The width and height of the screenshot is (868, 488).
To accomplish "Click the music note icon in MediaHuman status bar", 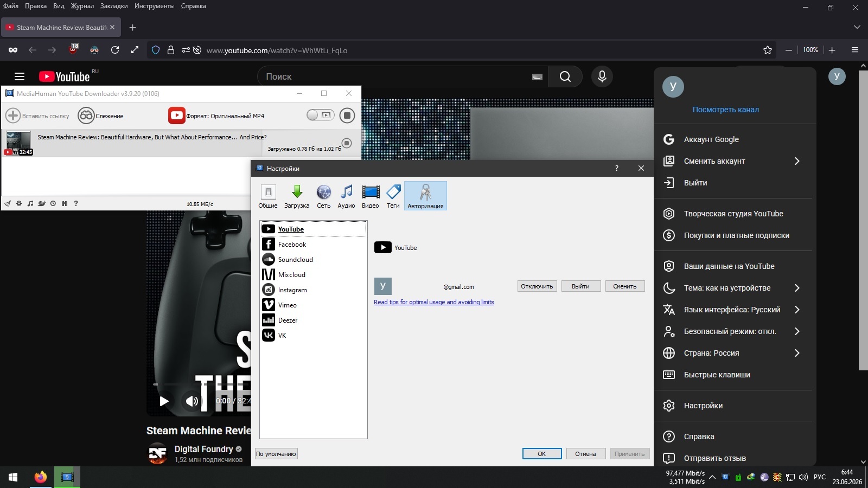I will tap(30, 204).
